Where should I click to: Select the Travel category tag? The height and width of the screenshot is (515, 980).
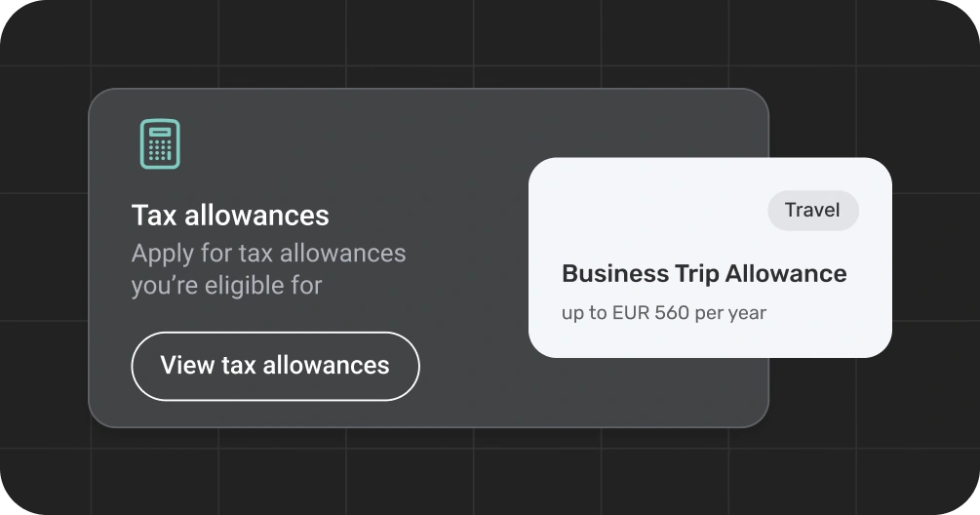[812, 211]
